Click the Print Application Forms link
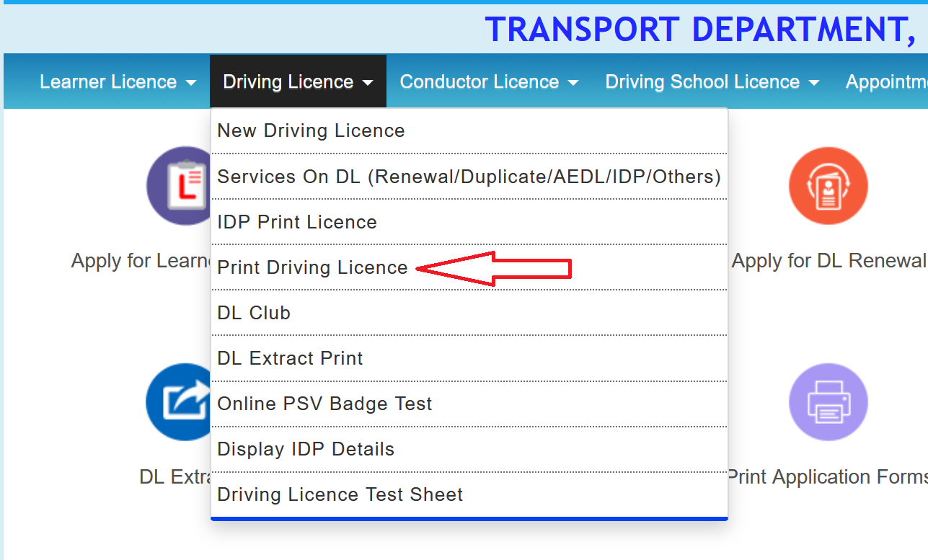The image size is (928, 560). click(x=828, y=476)
